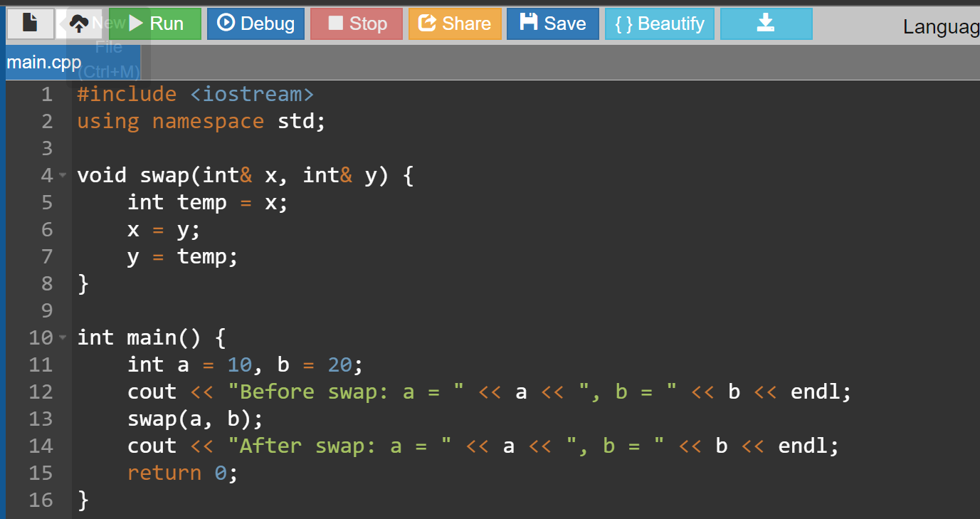Screen dimensions: 980x519
Task: Click the Stop button
Action: (x=356, y=23)
